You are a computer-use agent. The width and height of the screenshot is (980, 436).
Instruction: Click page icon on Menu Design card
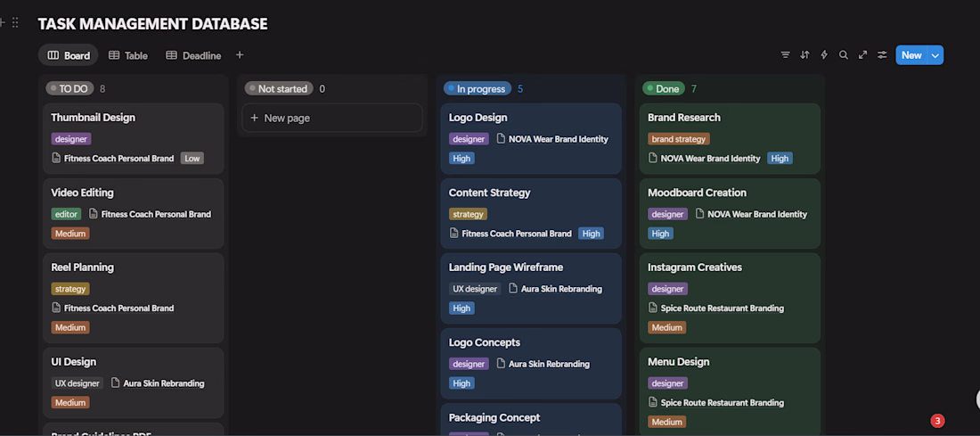pos(653,402)
